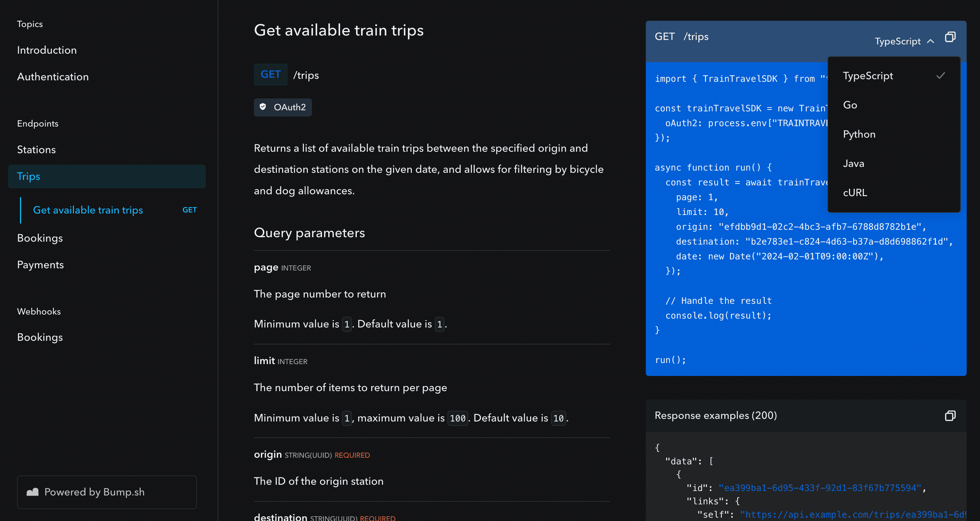Collapse the TypeScript language selector
The width and height of the screenshot is (980, 521).
902,41
